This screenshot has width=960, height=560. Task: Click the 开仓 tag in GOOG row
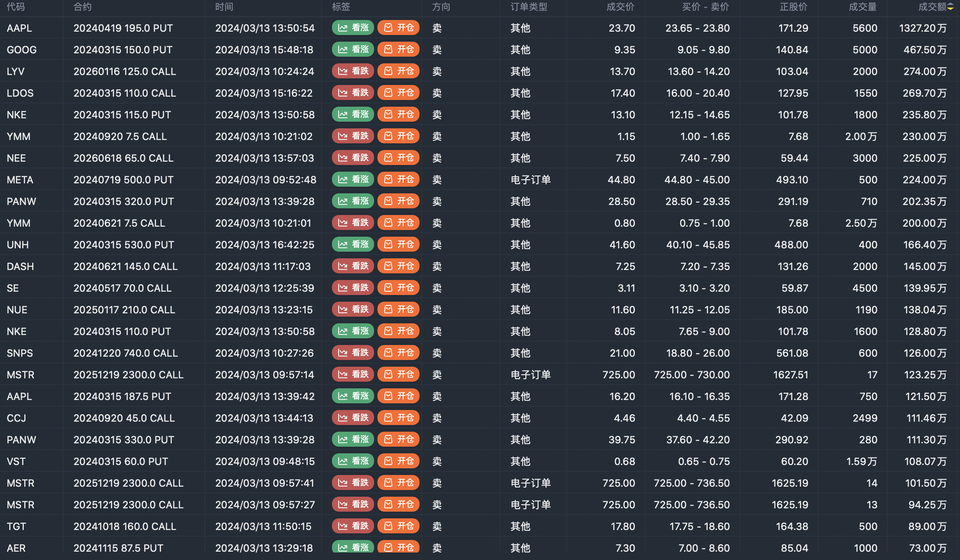click(398, 50)
